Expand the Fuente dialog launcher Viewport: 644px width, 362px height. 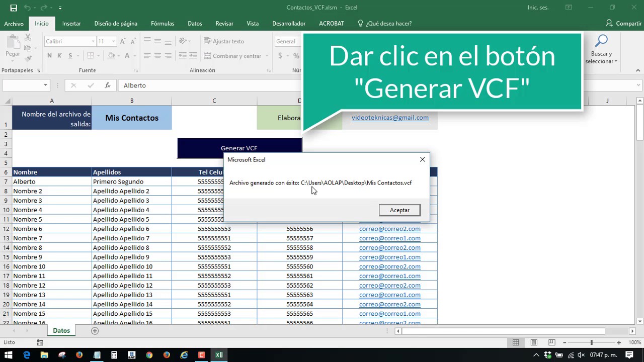[136, 71]
